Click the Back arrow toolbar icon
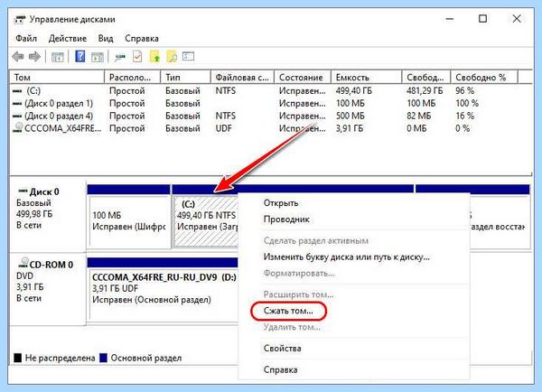The height and width of the screenshot is (392, 542). click(x=18, y=56)
